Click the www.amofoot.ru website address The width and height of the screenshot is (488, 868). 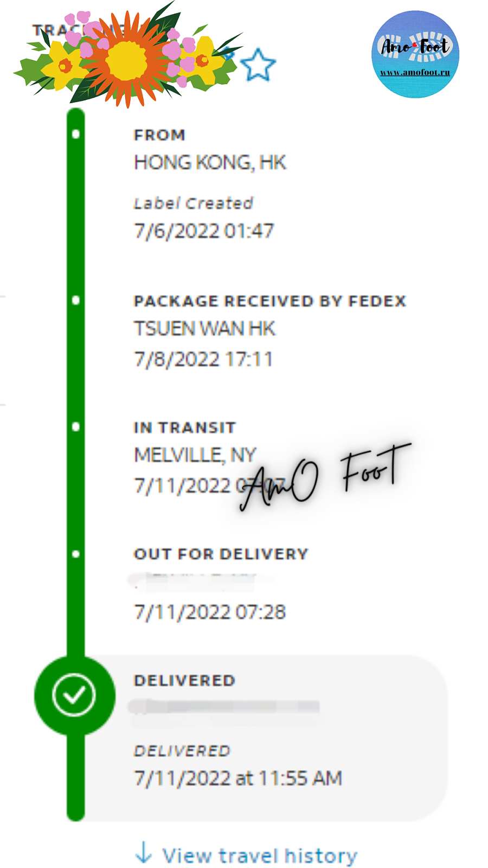pyautogui.click(x=415, y=73)
